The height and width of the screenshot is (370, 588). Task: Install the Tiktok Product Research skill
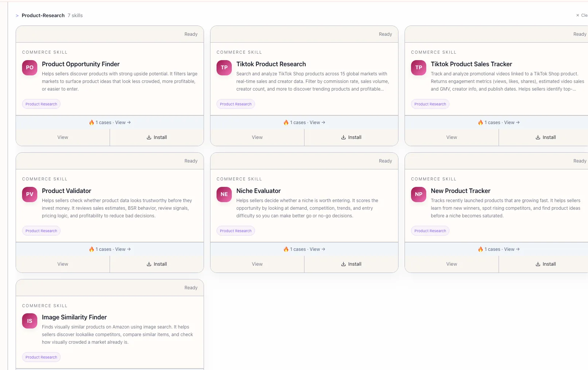click(351, 137)
